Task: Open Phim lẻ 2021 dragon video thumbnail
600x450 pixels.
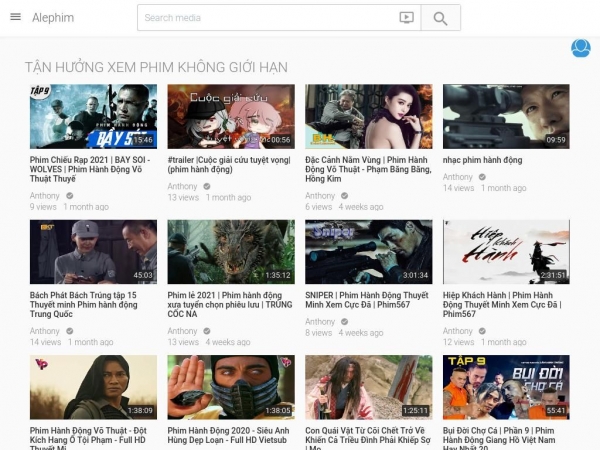Action: 230,252
